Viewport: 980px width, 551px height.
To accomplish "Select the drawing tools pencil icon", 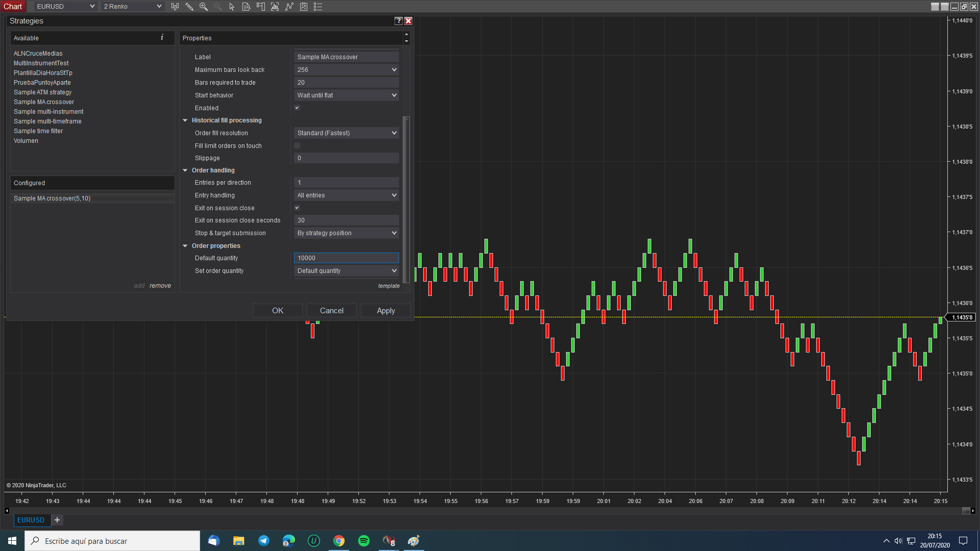I will coord(189,7).
